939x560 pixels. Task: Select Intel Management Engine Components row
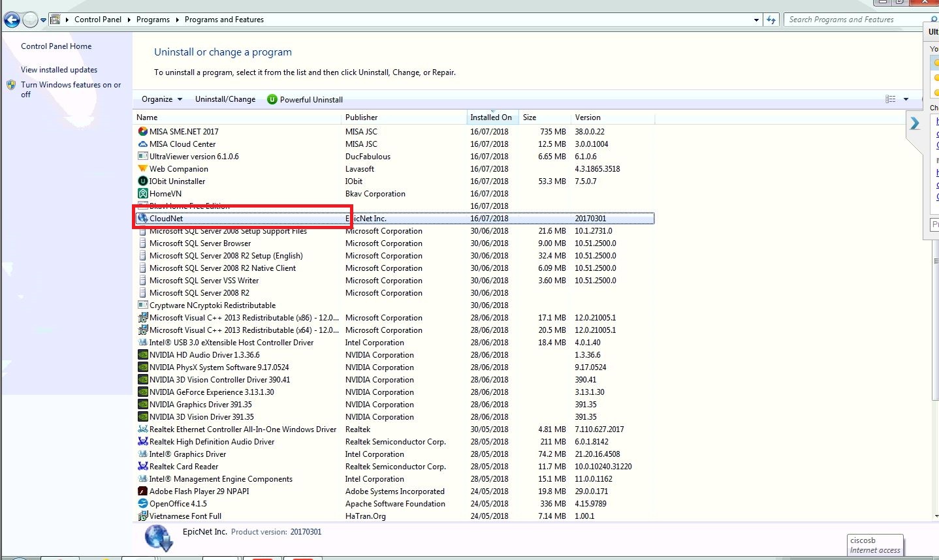pos(395,479)
